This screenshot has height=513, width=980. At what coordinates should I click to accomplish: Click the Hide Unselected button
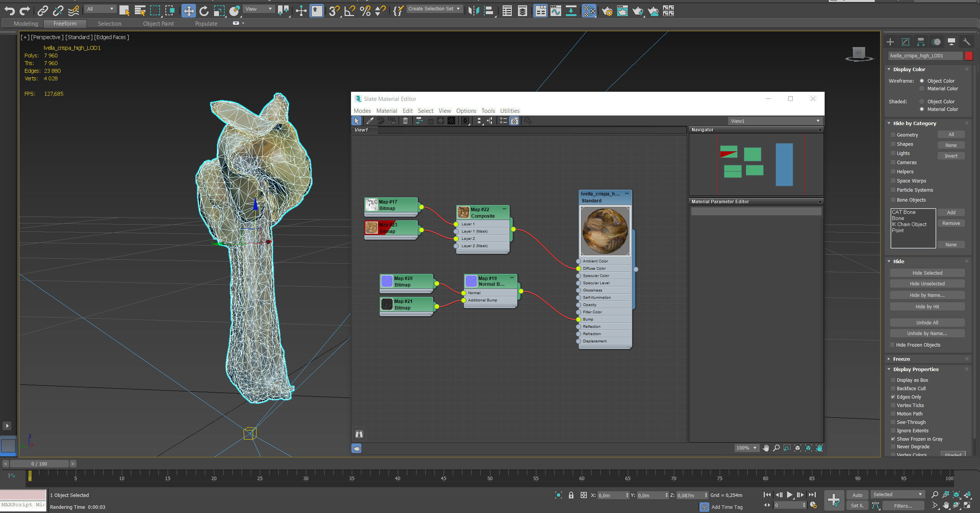pyautogui.click(x=927, y=283)
